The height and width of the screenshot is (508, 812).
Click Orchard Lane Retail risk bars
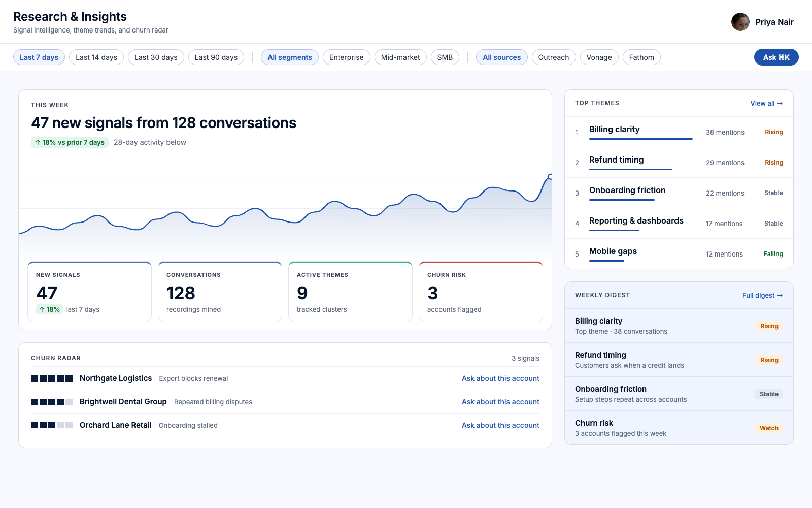pyautogui.click(x=52, y=425)
